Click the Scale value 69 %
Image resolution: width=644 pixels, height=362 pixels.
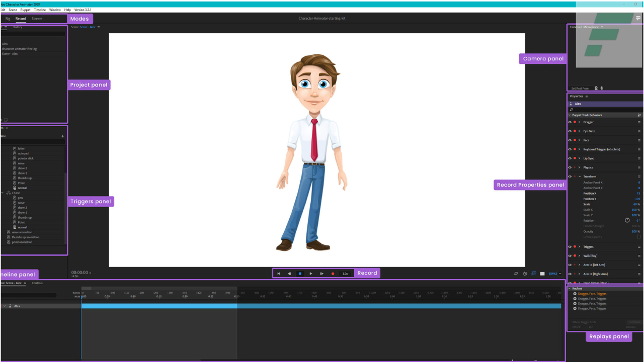pos(637,204)
